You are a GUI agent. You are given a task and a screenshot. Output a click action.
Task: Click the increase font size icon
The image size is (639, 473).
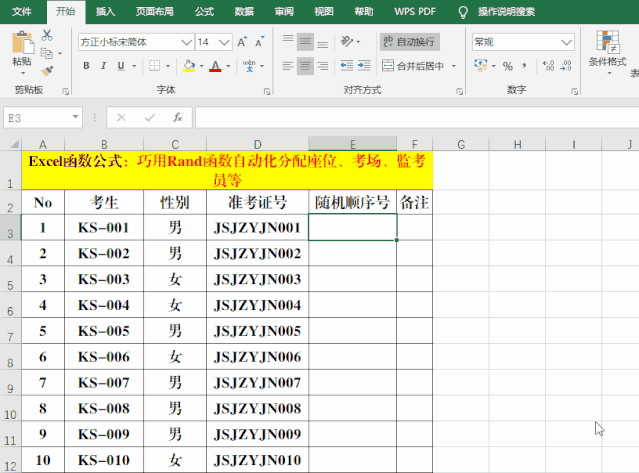click(x=241, y=42)
